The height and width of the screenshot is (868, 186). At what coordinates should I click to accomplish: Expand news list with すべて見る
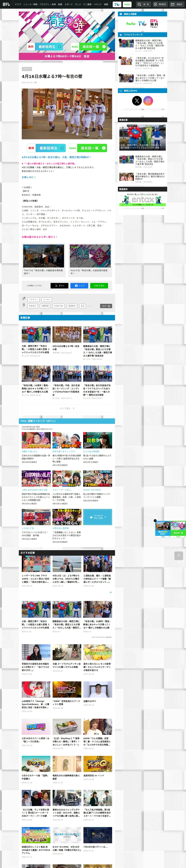coord(67,408)
